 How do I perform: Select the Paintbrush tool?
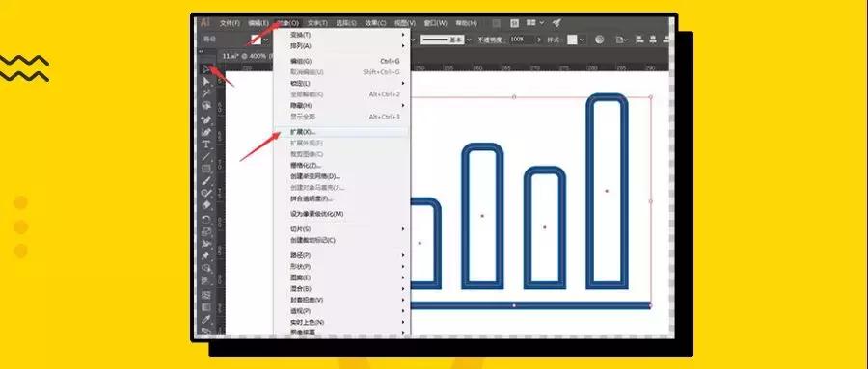[206, 181]
